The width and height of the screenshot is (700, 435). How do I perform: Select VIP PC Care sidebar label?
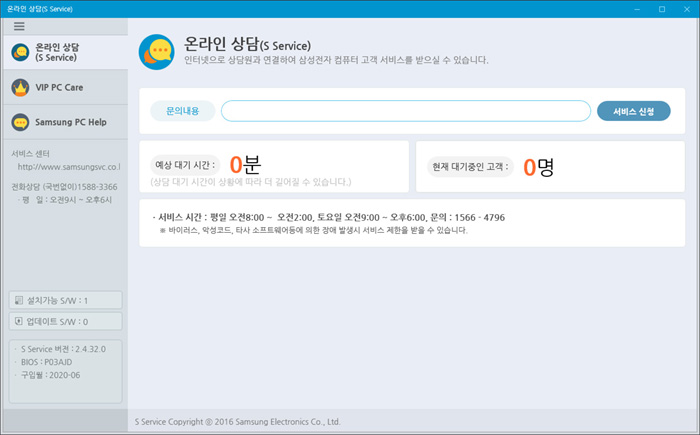[x=59, y=88]
